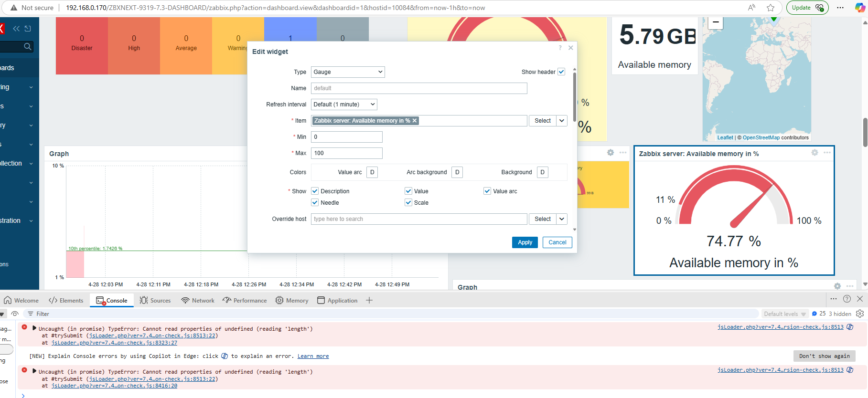This screenshot has height=398, width=868.
Task: Open gear settings of Available memory gauge widget
Action: pos(814,153)
